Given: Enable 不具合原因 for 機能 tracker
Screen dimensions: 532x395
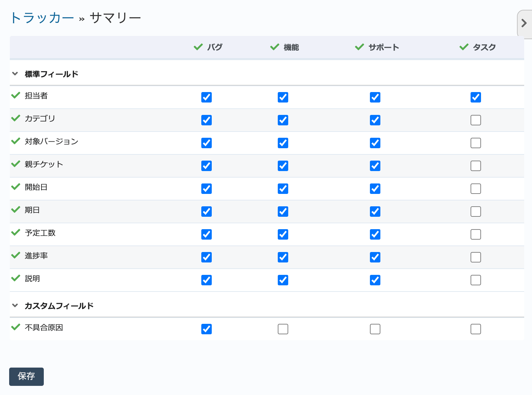Looking at the screenshot, I should click(x=283, y=329).
